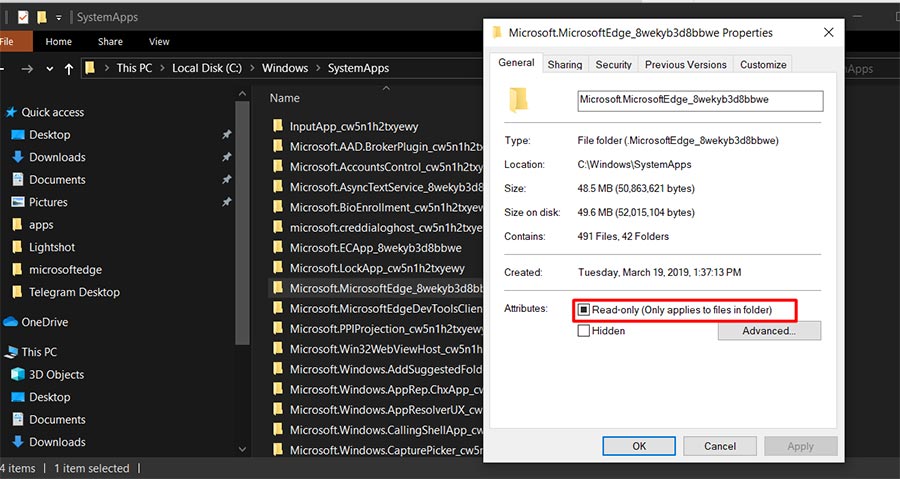This screenshot has width=900, height=479.
Task: Toggle the Read-only attribute checkbox
Action: (x=584, y=310)
